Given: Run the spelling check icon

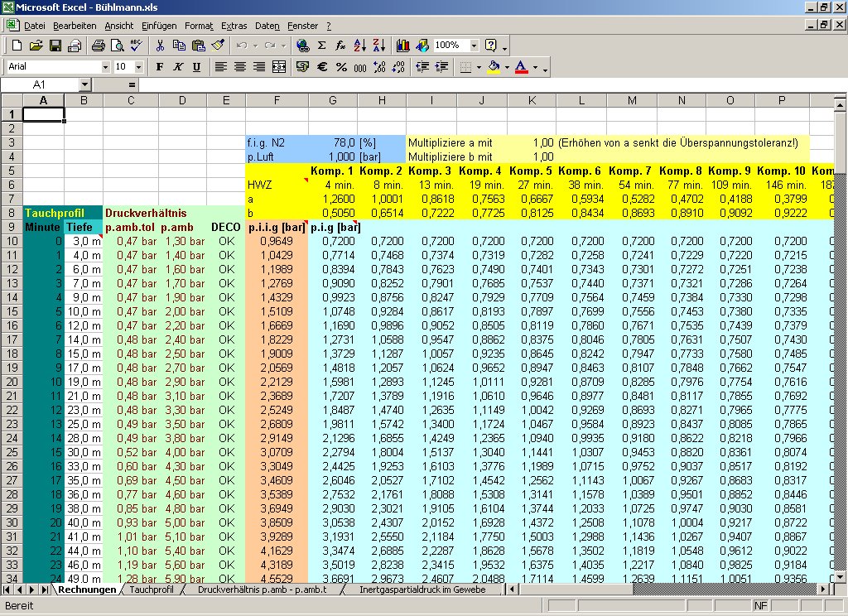Looking at the screenshot, I should coord(137,46).
